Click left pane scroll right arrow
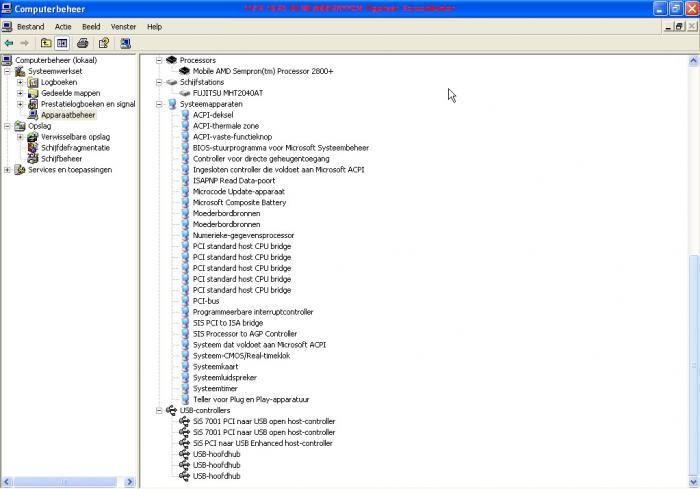This screenshot has height=489, width=700. (129, 482)
